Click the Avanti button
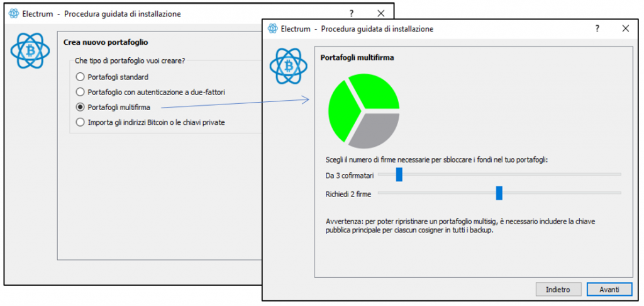644x306 pixels. coord(609,289)
